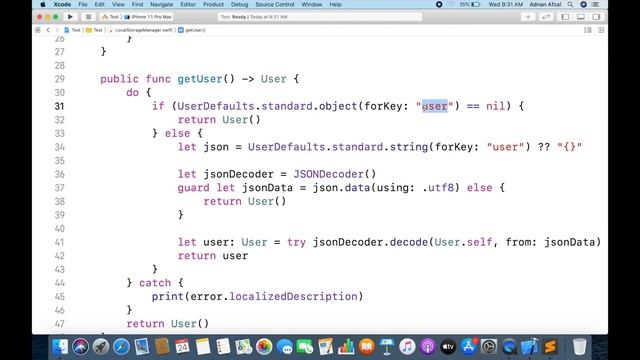Open Notification Center list icon

596,4
